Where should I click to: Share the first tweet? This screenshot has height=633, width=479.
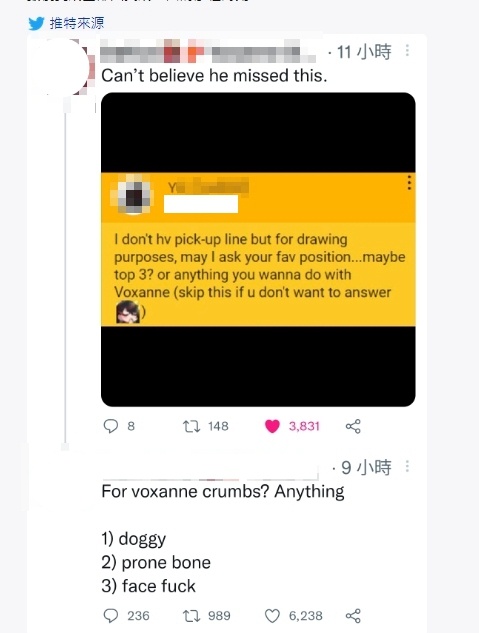tap(353, 426)
